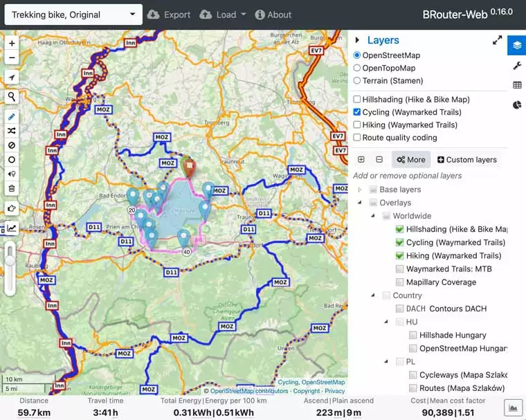526x420 pixels.
Task: Click the minus box remove layer icon
Action: [x=379, y=159]
